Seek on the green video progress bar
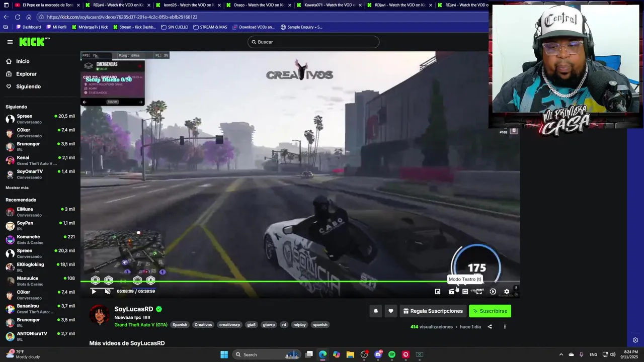This screenshot has width=644, height=362. click(x=300, y=282)
